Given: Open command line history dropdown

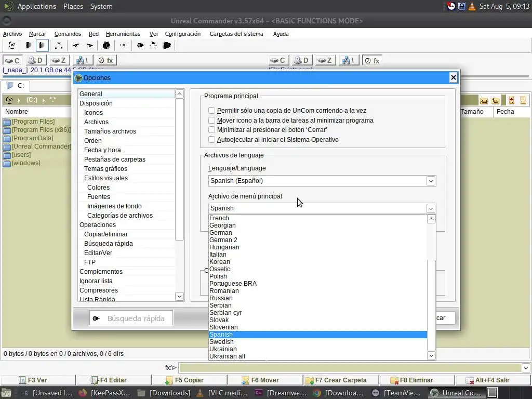Looking at the screenshot, I should tap(526, 368).
